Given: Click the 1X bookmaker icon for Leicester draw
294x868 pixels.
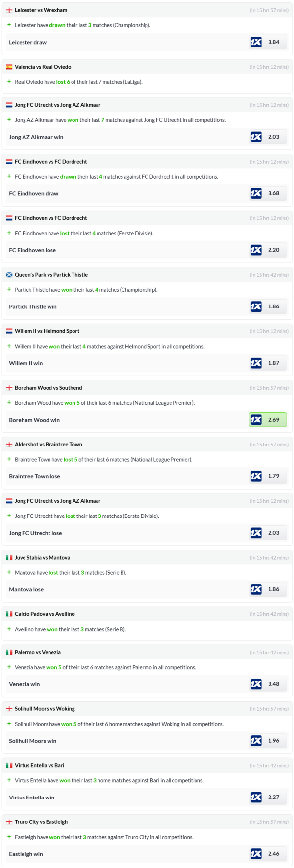Looking at the screenshot, I should pyautogui.click(x=256, y=42).
